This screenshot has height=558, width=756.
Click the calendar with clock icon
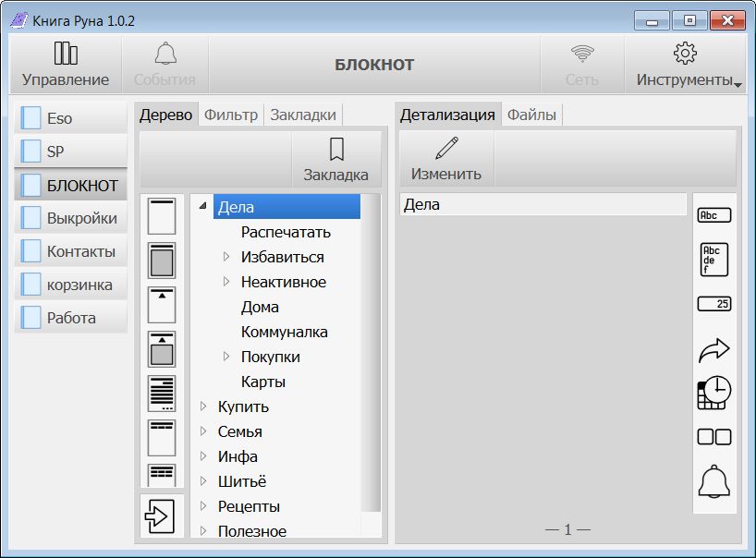(x=714, y=393)
